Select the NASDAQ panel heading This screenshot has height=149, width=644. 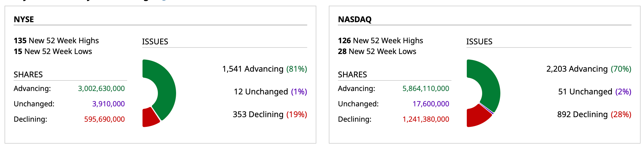click(355, 19)
